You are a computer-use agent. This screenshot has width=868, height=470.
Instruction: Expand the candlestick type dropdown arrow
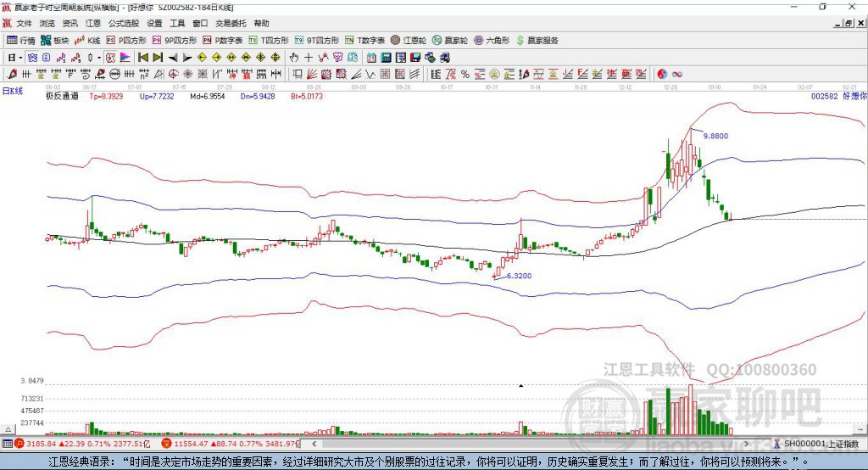pyautogui.click(x=99, y=58)
